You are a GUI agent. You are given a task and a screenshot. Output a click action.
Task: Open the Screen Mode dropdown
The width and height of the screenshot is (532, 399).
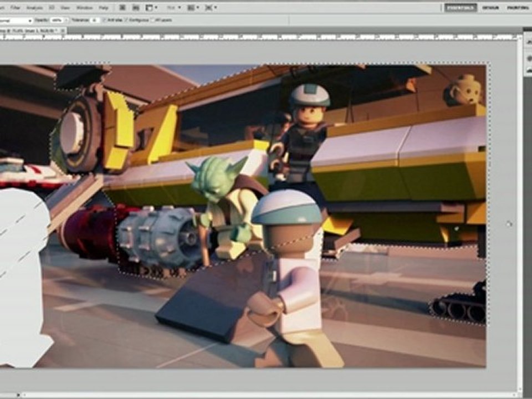[x=211, y=7]
